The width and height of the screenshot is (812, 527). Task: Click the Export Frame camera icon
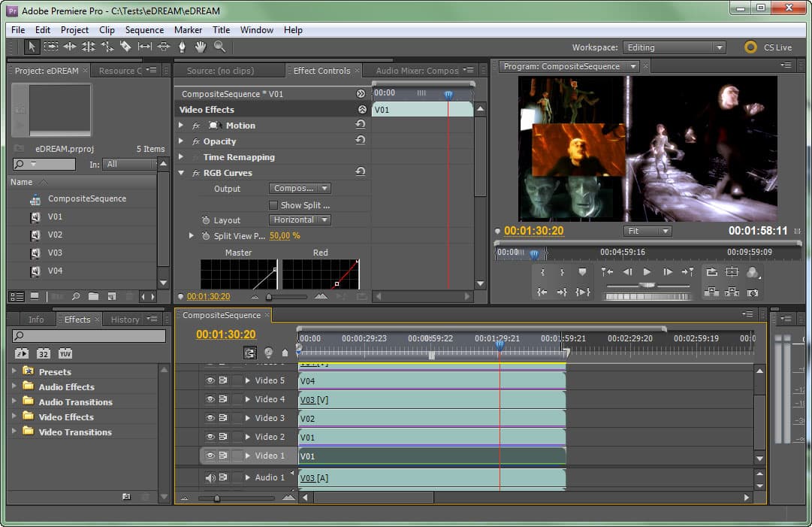[752, 292]
